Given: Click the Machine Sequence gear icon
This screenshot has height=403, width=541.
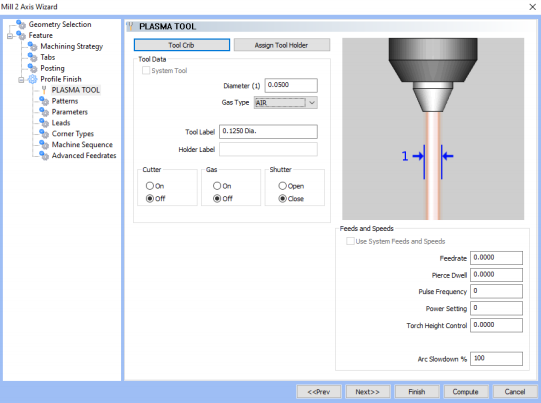Looking at the screenshot, I should click(x=44, y=145).
